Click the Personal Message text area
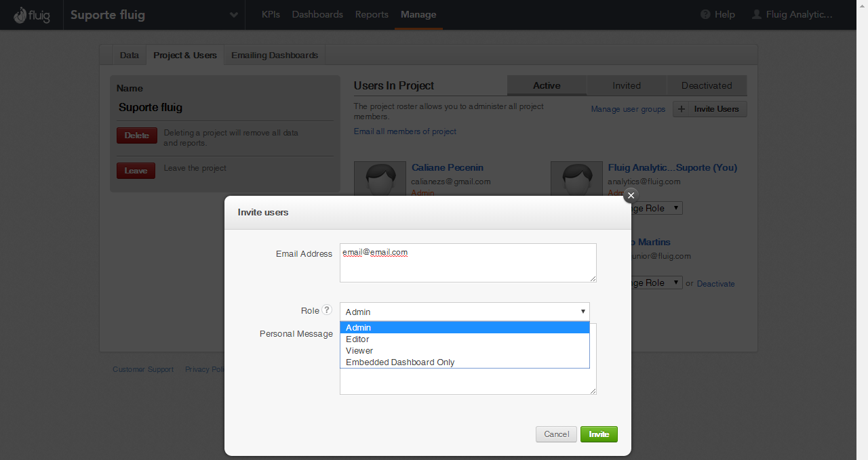The image size is (868, 460). click(468, 381)
